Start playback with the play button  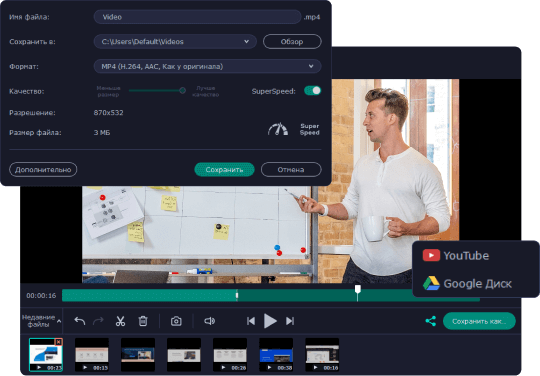click(270, 321)
